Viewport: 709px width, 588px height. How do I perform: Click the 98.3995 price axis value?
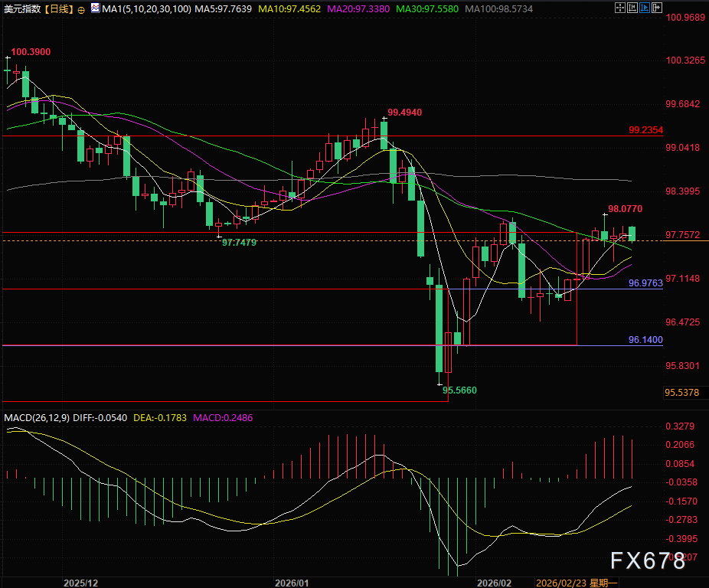683,191
